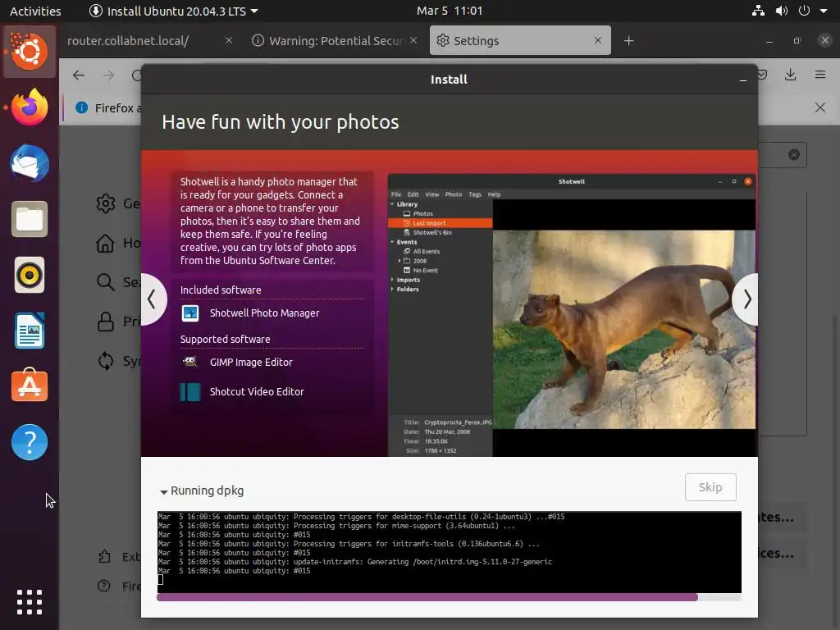This screenshot has height=630, width=840.
Task: Launch Firefox from the dock
Action: [30, 107]
